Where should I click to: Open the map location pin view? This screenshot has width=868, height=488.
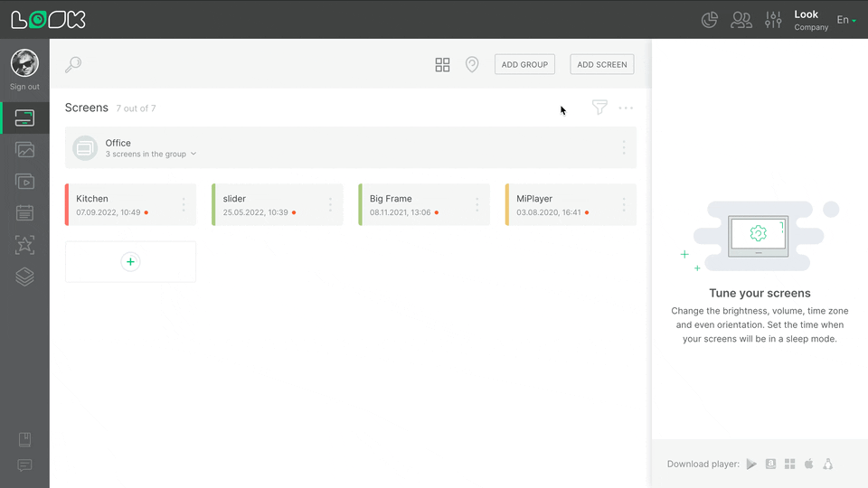click(x=472, y=65)
